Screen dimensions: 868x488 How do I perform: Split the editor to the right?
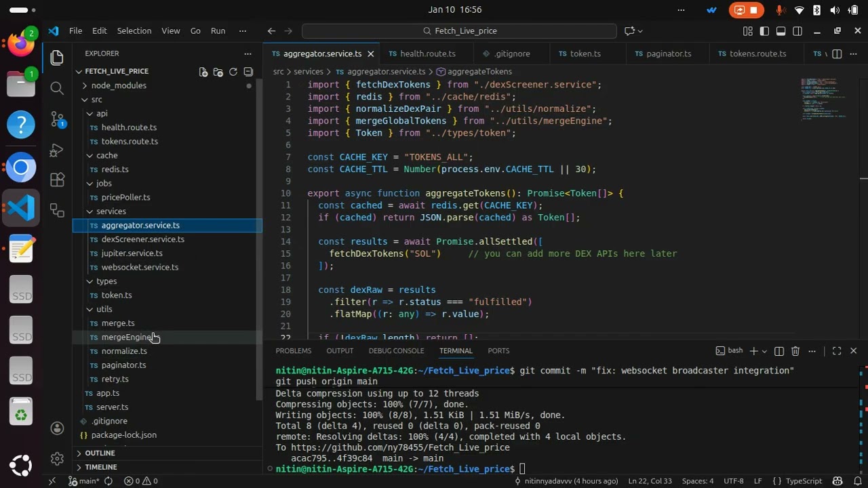pyautogui.click(x=837, y=54)
